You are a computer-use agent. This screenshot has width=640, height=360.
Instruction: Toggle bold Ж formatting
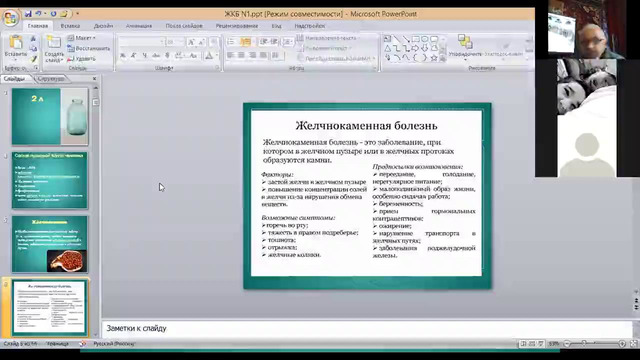point(123,56)
